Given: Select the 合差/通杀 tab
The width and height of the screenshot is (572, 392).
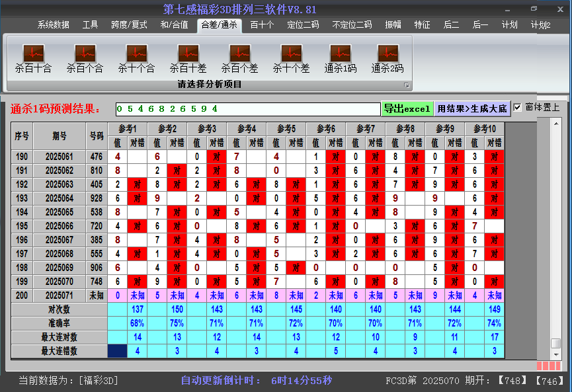Looking at the screenshot, I should pos(220,25).
